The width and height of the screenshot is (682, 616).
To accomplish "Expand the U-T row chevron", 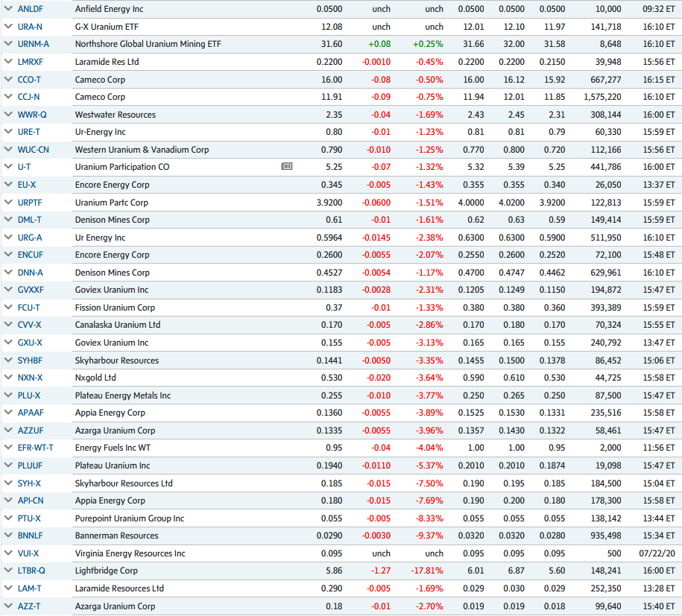I will (8, 167).
